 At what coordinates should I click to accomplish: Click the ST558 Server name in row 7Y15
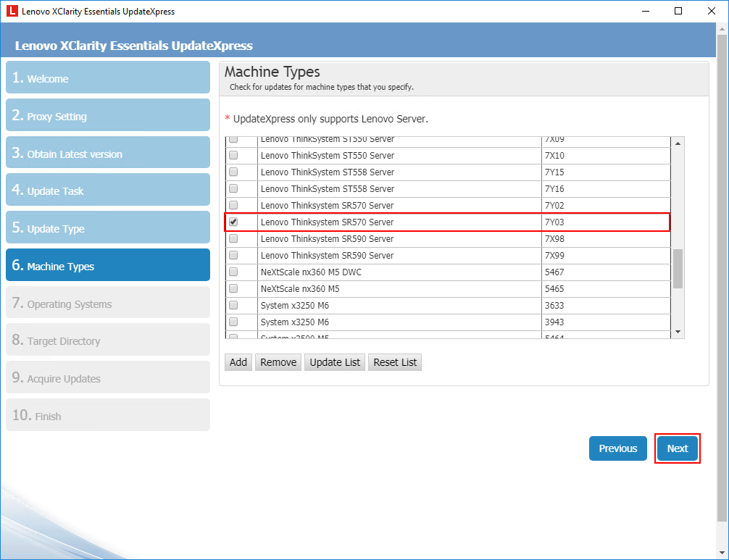coord(328,172)
